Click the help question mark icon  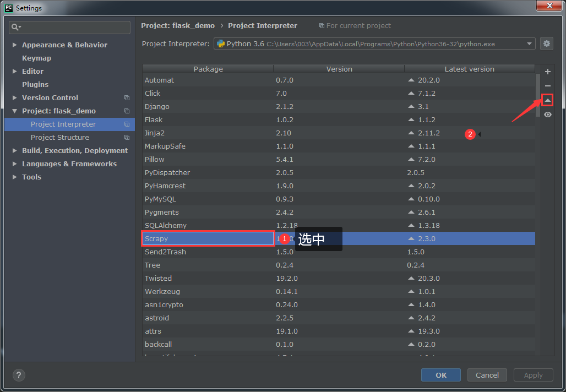click(x=19, y=375)
